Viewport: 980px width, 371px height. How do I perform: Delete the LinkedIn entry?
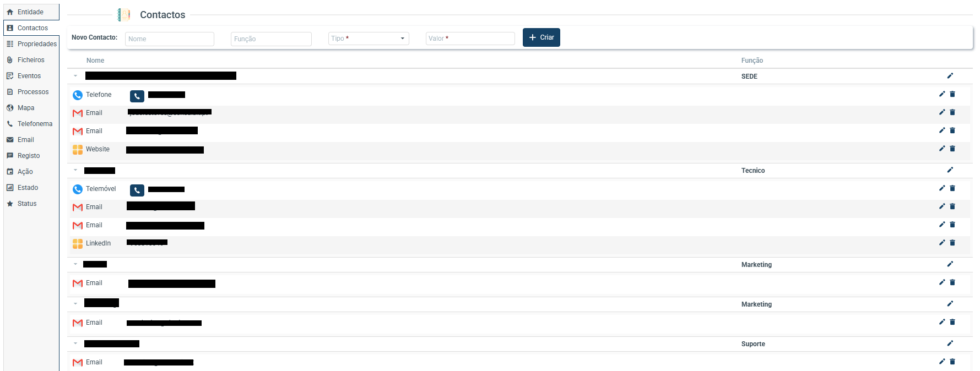pyautogui.click(x=952, y=243)
